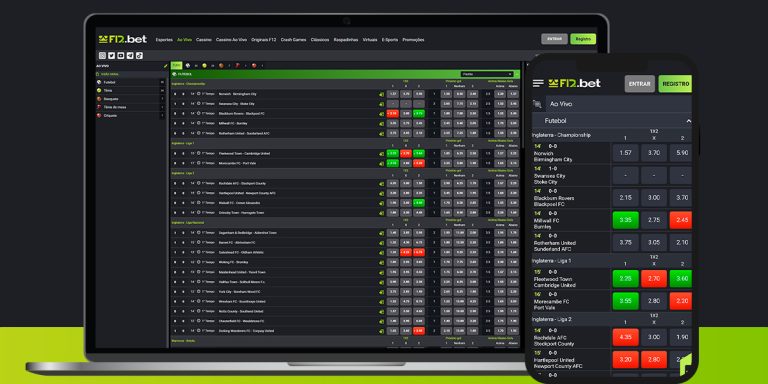Tap the ENTRAR button on phone
Screen dimensions: 768x384
click(639, 84)
